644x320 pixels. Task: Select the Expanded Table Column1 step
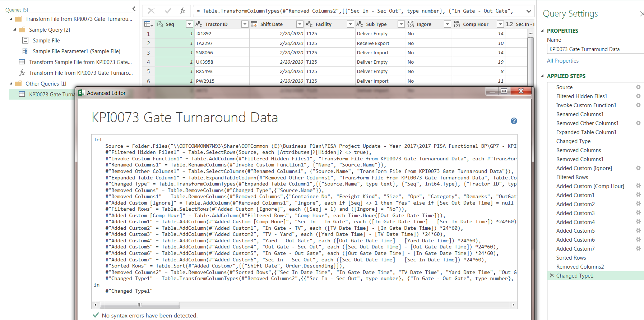586,132
